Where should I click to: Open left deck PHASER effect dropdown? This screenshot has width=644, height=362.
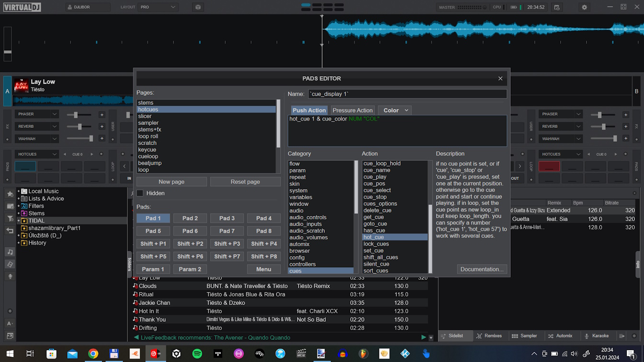pyautogui.click(x=37, y=114)
